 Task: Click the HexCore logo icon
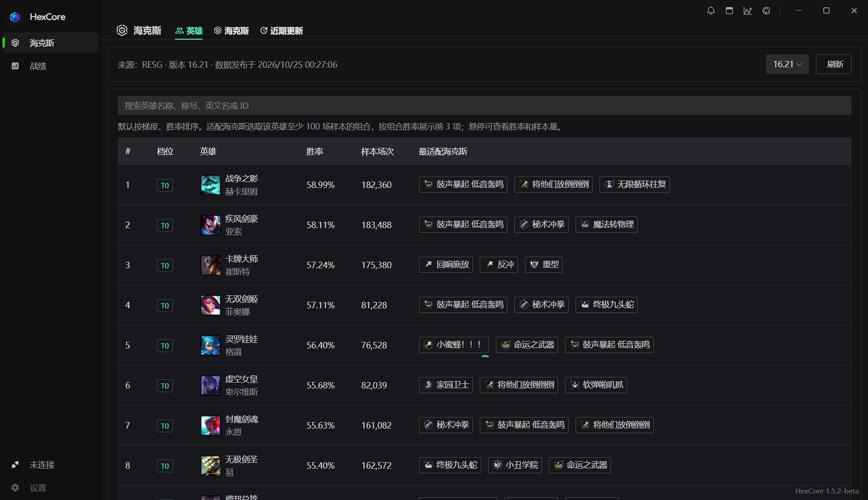[15, 17]
